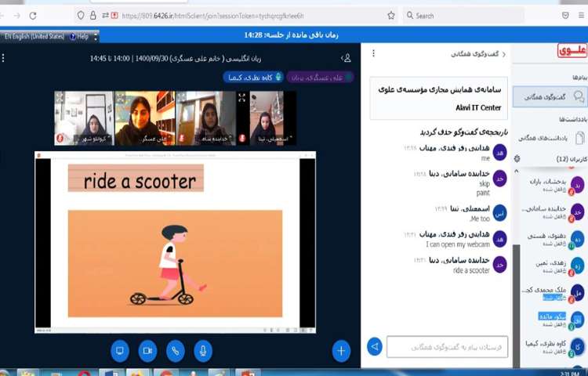
Task: Bookmark the page with the star icon
Action: point(391,15)
